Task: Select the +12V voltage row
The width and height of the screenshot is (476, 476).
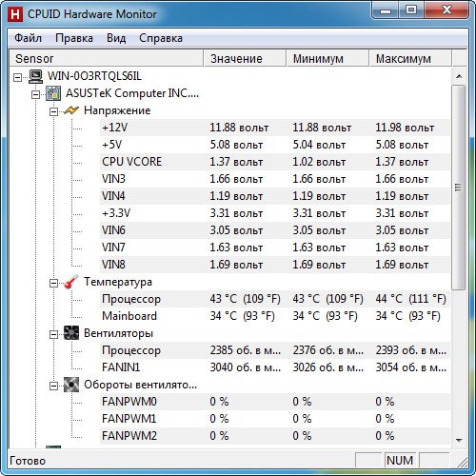Action: pyautogui.click(x=275, y=128)
